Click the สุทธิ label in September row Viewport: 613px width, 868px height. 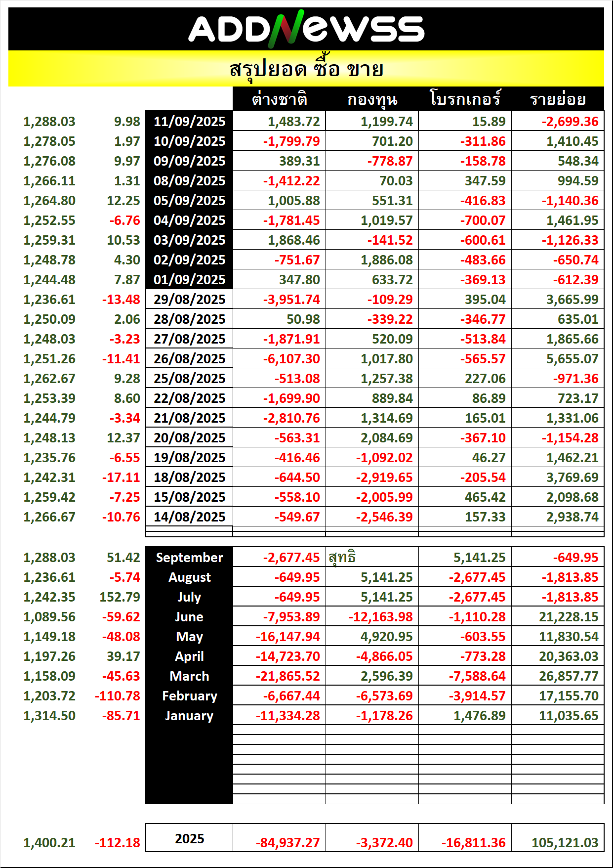[x=342, y=557]
